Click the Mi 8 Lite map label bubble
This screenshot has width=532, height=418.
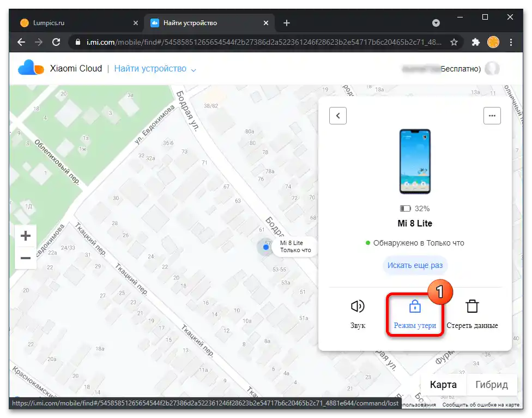294,247
